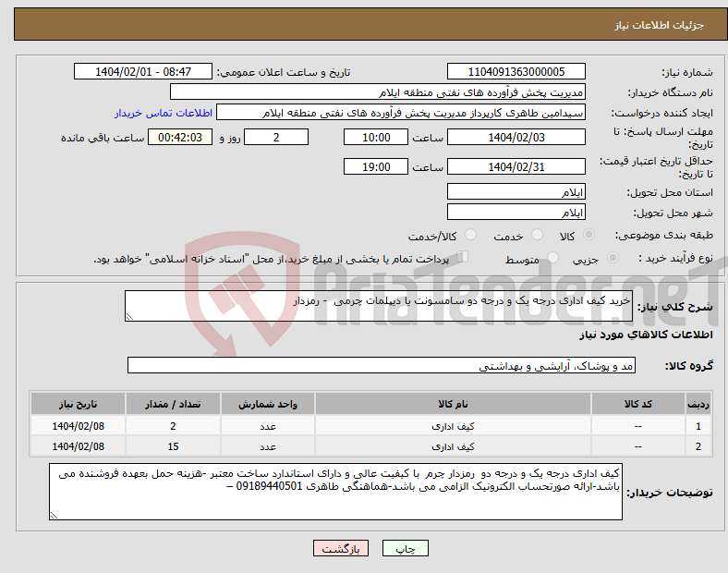Click the resize handle of the buyer notes box

coord(54,516)
